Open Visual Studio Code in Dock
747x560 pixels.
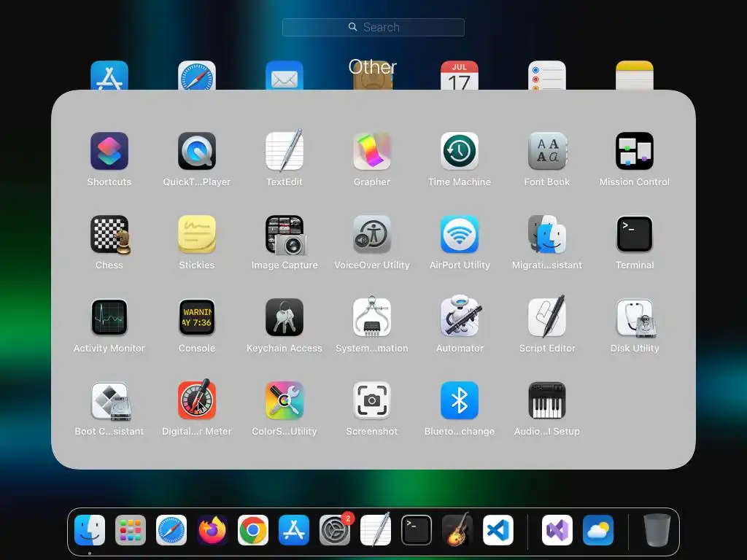point(498,531)
